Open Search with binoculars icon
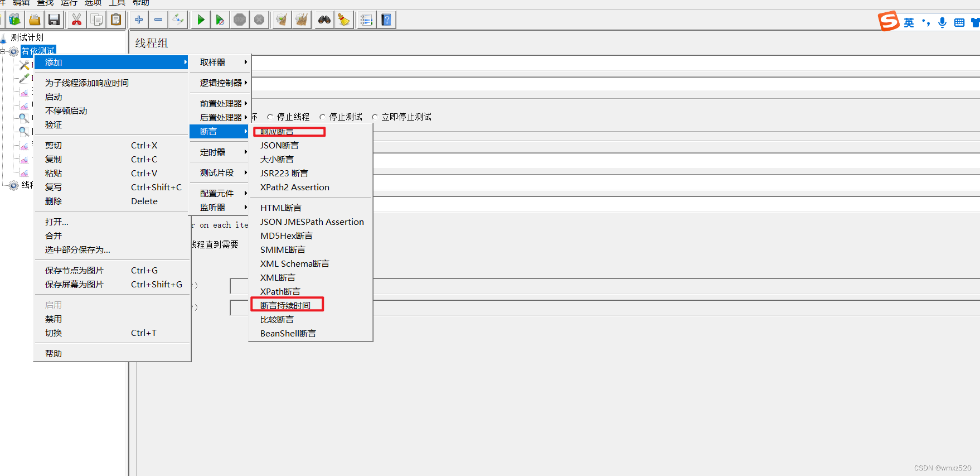The image size is (980, 476). 324,20
